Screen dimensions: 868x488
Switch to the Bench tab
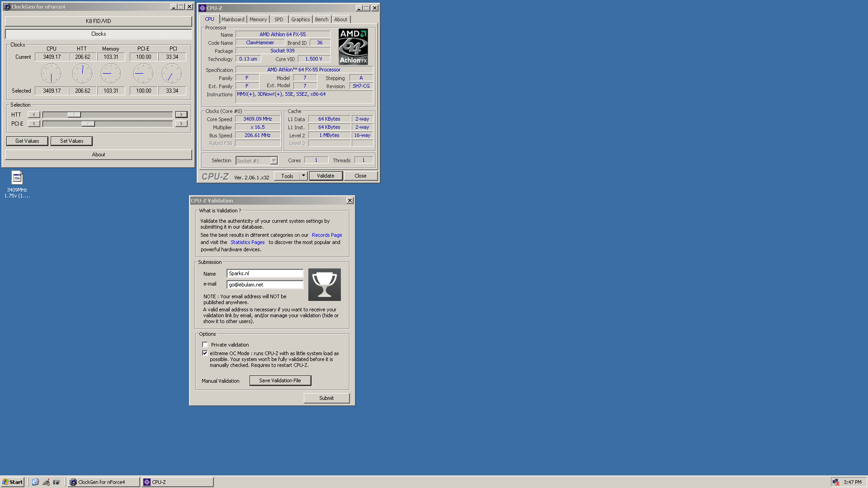(322, 19)
